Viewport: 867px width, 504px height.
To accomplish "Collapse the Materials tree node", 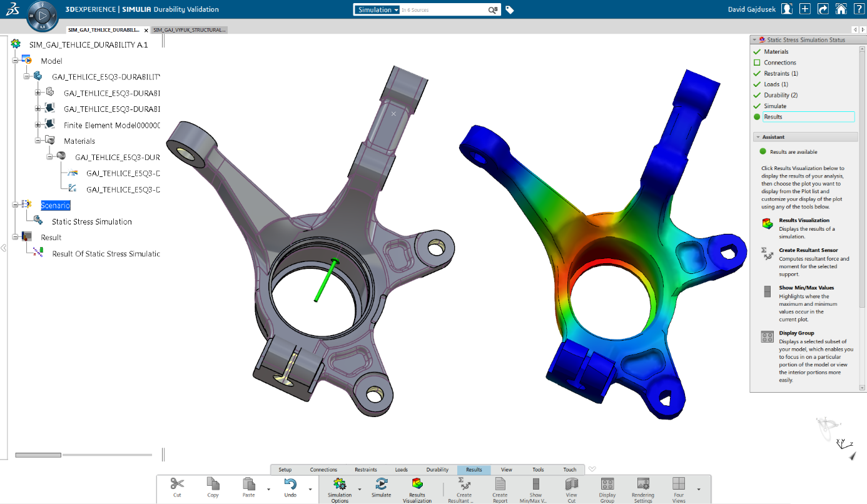I will click(x=38, y=141).
